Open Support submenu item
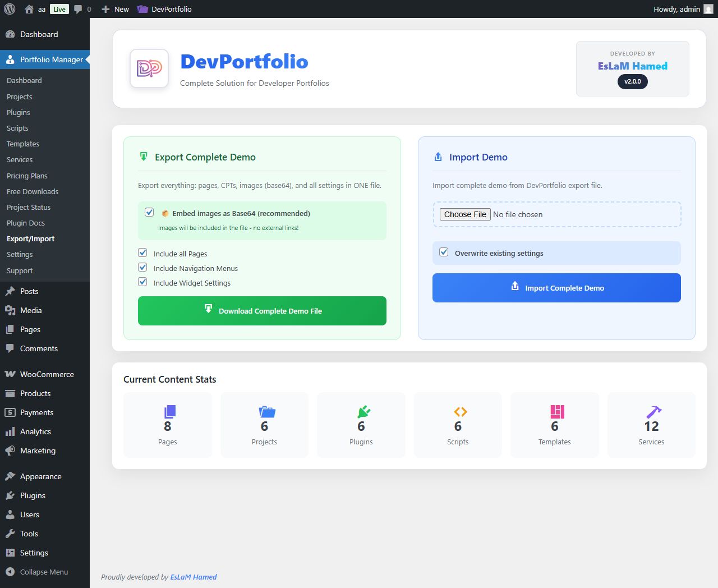The image size is (718, 588). pyautogui.click(x=20, y=270)
